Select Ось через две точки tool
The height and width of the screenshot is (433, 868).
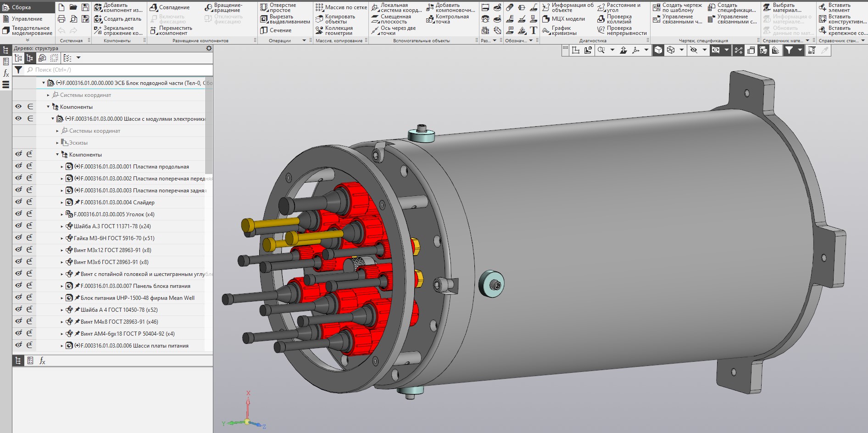[x=394, y=30]
